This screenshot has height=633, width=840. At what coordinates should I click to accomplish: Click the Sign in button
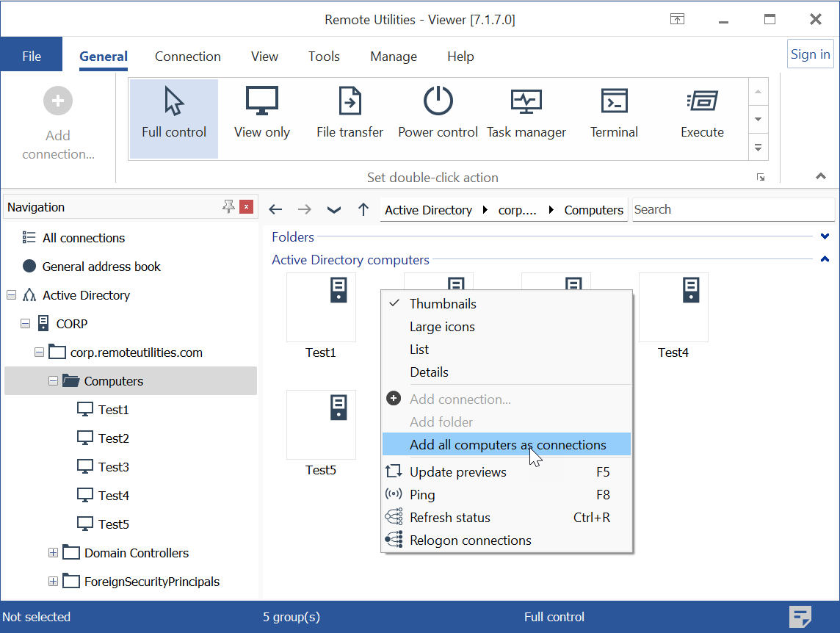(810, 54)
